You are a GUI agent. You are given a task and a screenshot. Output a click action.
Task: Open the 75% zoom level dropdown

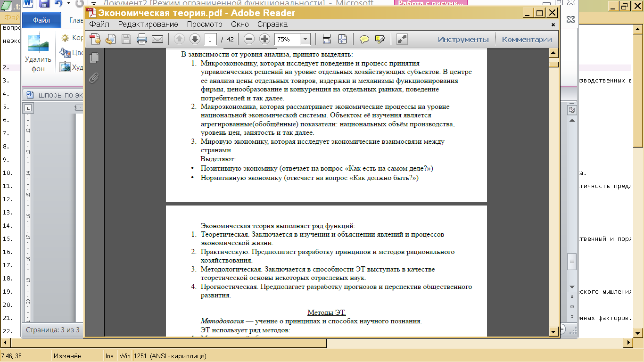(x=305, y=39)
